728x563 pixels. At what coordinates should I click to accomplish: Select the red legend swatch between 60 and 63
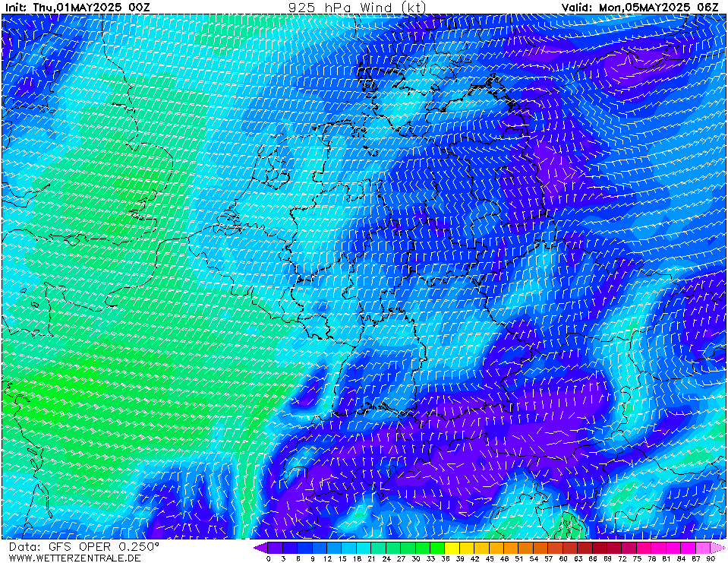(571, 548)
